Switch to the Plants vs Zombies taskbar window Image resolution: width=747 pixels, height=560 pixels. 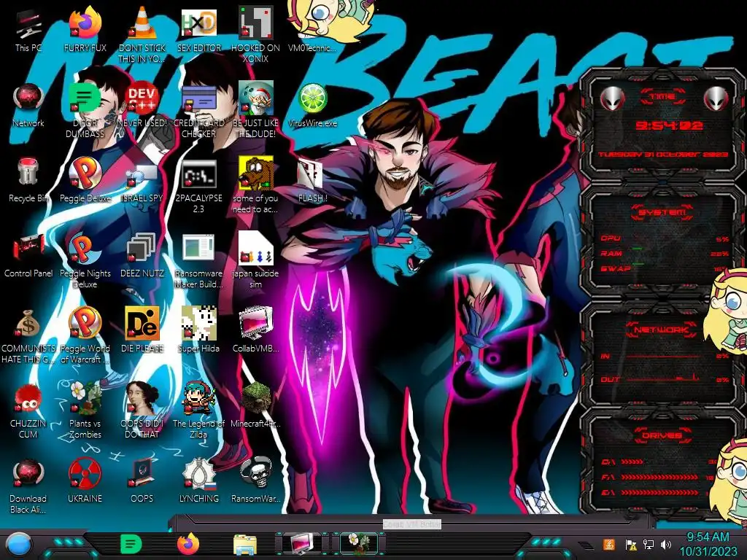[x=359, y=543]
